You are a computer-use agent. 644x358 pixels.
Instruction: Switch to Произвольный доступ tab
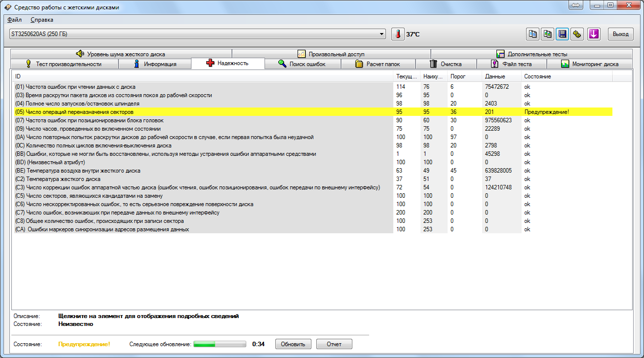click(331, 54)
